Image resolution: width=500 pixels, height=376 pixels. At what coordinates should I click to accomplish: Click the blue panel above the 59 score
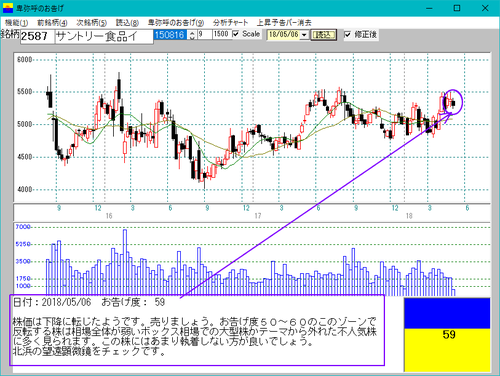pos(447,313)
